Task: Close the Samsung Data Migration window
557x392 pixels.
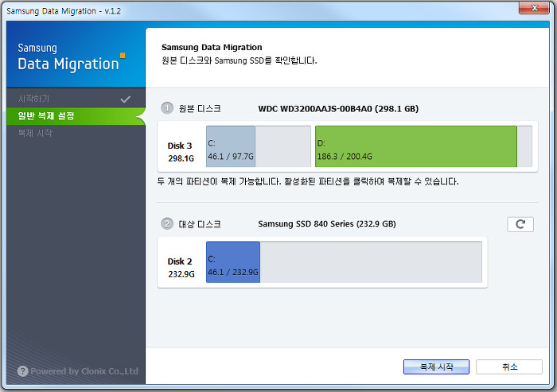Action: coord(534,8)
